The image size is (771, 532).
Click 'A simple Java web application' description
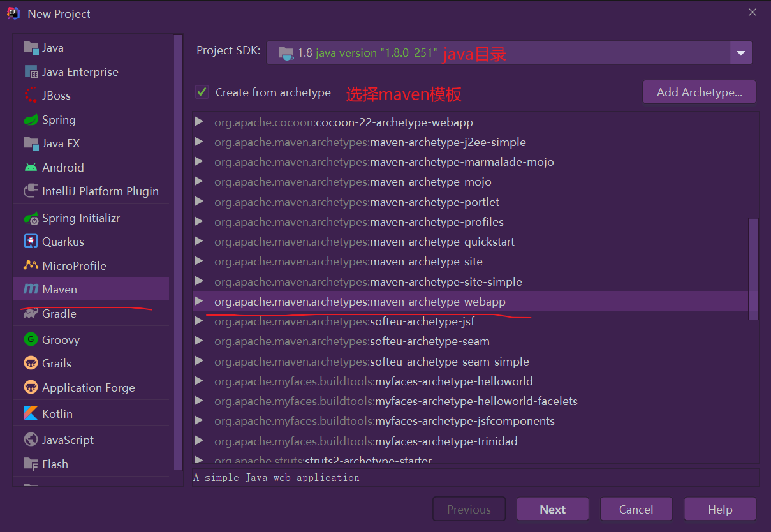pos(277,477)
